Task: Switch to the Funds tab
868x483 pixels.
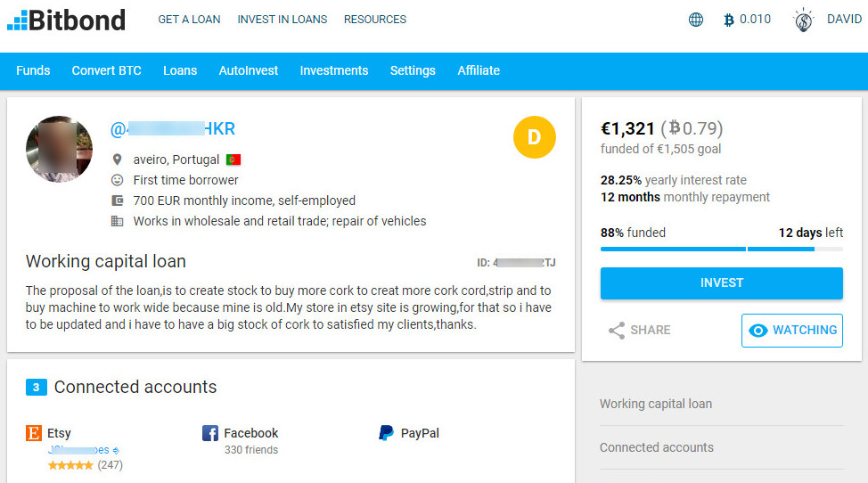Action: (33, 70)
